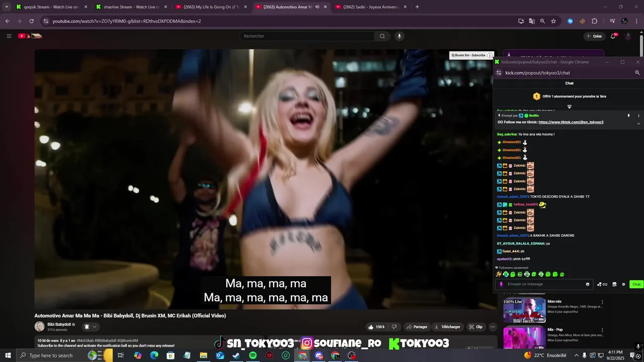This screenshot has width=644, height=362.
Task: Click the Dj Brunin Xm Subscribe overlay
Action: pyautogui.click(x=471, y=55)
